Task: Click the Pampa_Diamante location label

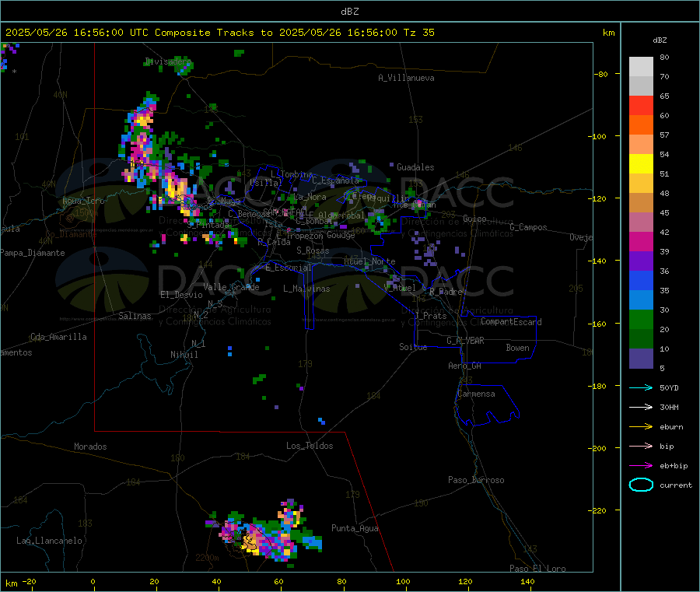Action: click(32, 253)
